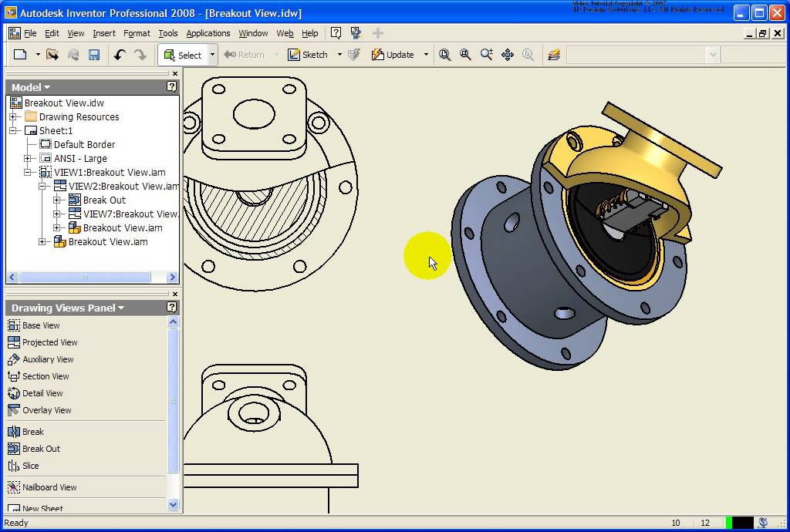Select the Overlay View tool
Screen dimensions: 790x532
tap(39, 410)
